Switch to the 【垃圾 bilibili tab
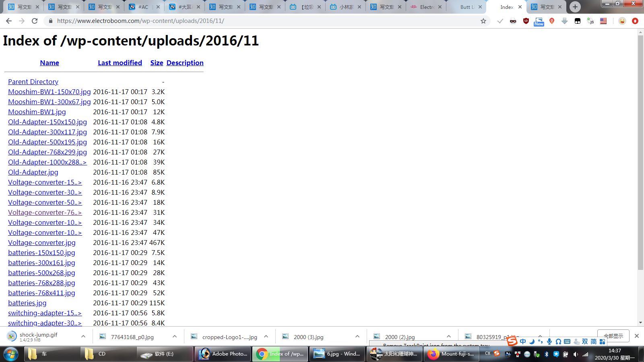Viewport: 644px width, 362px height. (305, 7)
